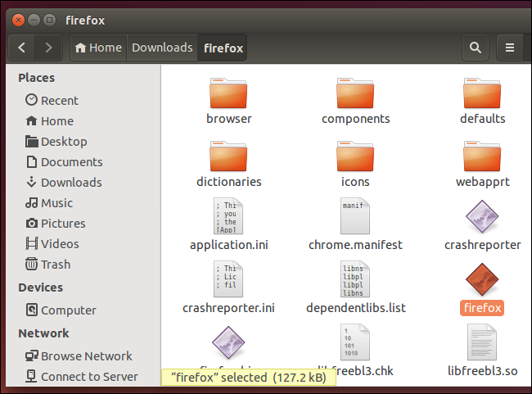Click the "components" folder name label
The image size is (532, 394).
[355, 119]
